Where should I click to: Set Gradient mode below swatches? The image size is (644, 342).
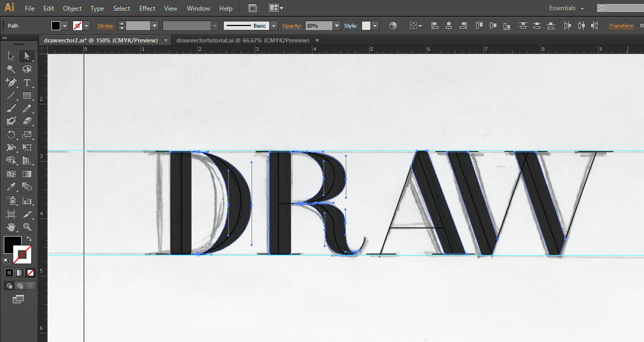20,273
